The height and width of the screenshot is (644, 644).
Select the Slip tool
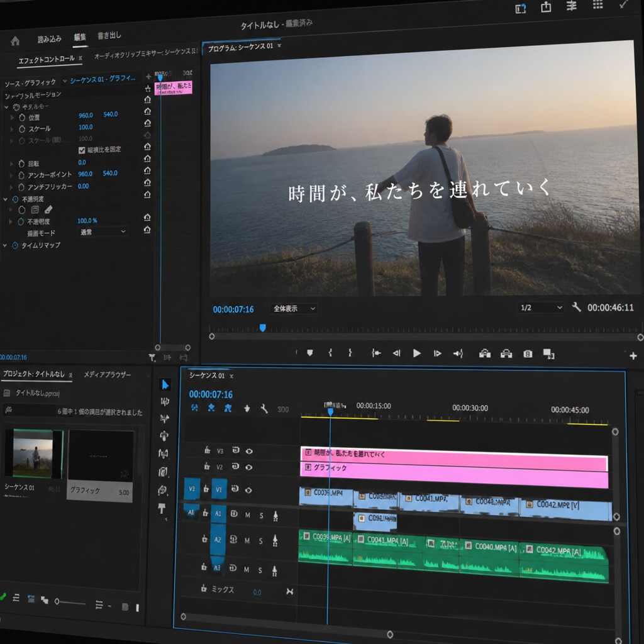(164, 453)
